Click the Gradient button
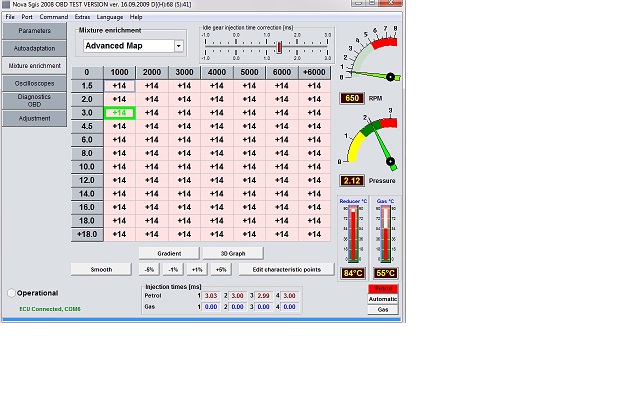 169,253
